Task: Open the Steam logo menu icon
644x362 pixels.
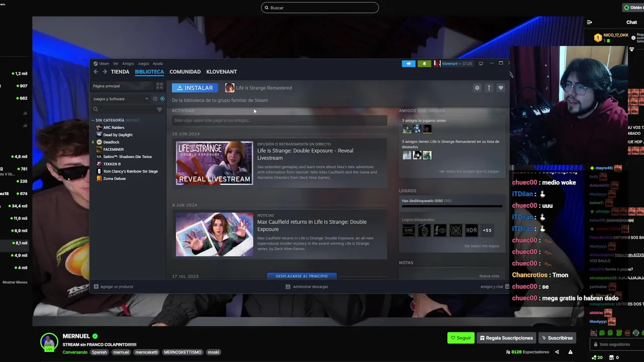Action: [96, 64]
